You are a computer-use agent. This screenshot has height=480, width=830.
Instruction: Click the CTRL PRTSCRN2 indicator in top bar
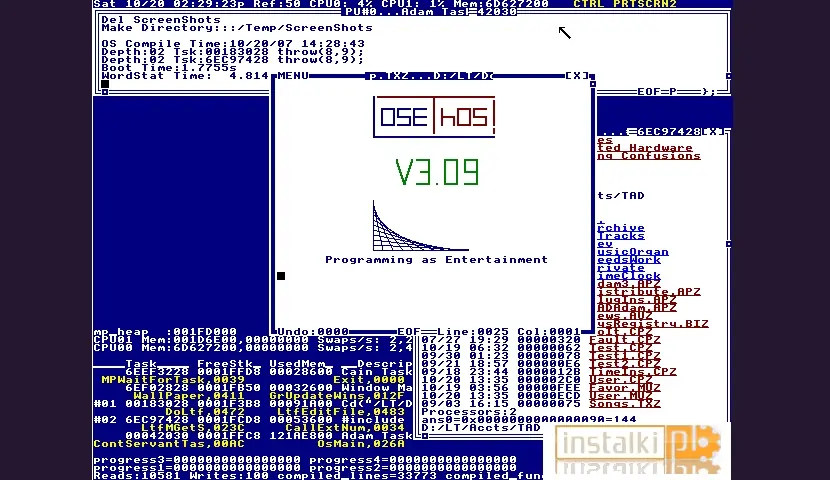tap(625, 4)
